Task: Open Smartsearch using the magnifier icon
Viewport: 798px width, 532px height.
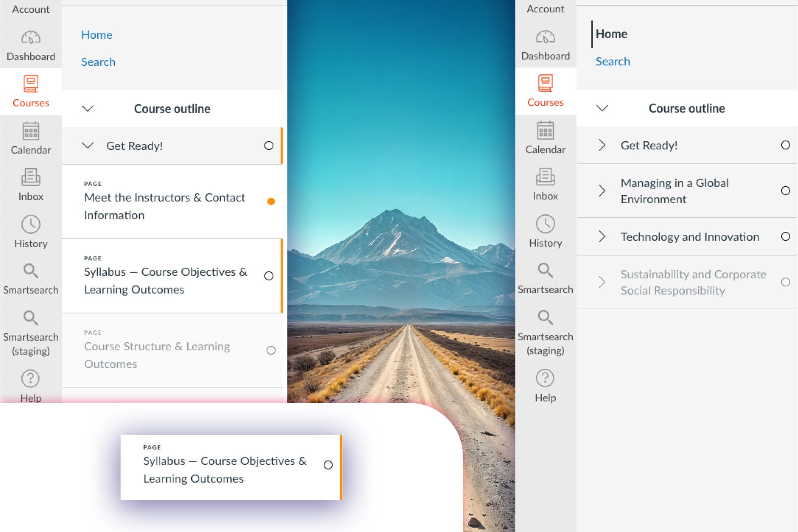Action: pyautogui.click(x=30, y=278)
